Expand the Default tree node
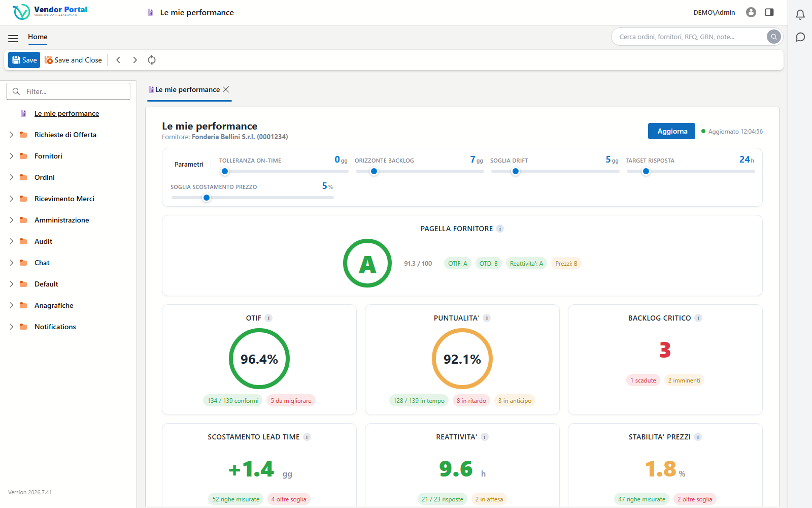Screen dimensions: 812x508 pos(11,284)
